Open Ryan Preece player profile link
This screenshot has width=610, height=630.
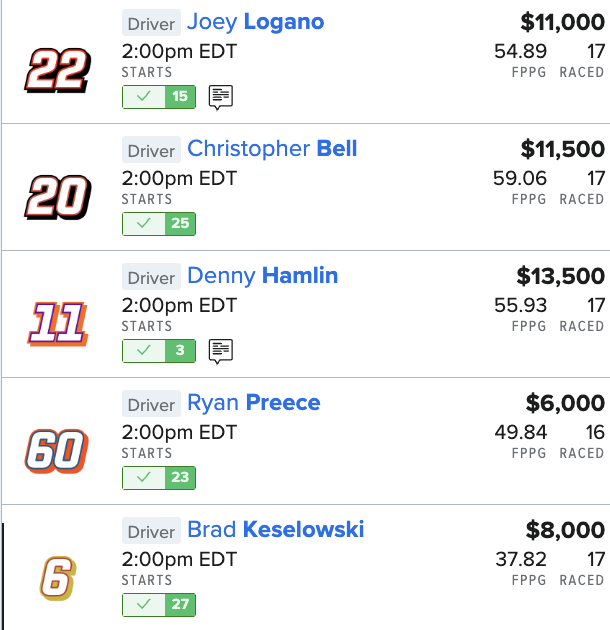(x=254, y=403)
